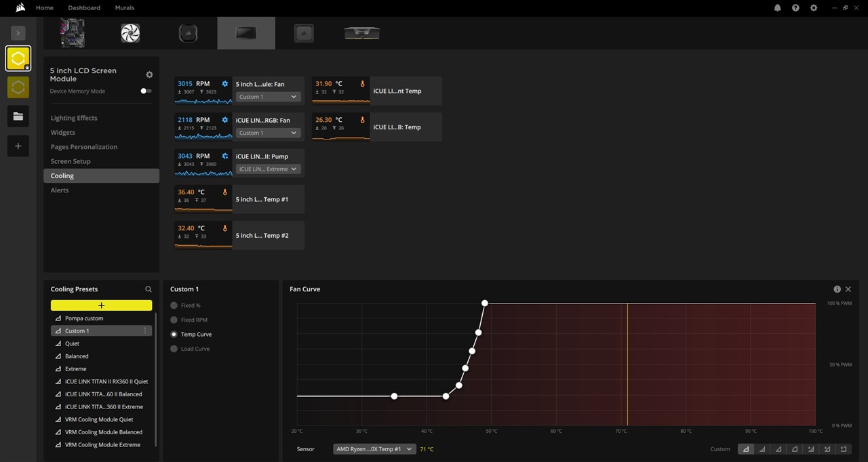
Task: Open the help question mark icon
Action: 795,8
